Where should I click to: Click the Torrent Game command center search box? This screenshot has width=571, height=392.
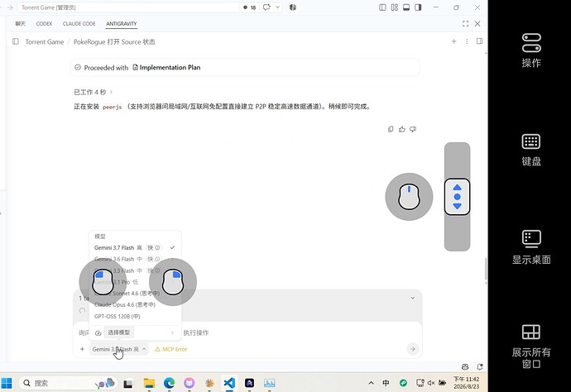point(129,7)
